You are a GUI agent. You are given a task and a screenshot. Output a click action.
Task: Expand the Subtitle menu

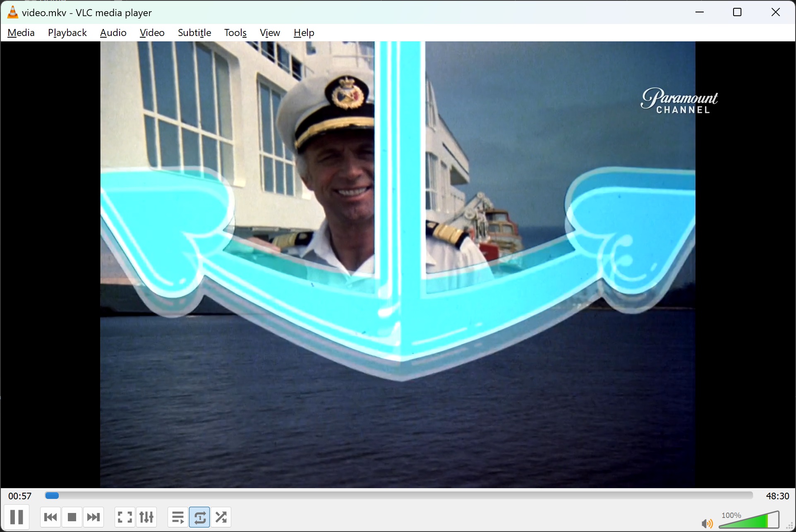click(194, 33)
